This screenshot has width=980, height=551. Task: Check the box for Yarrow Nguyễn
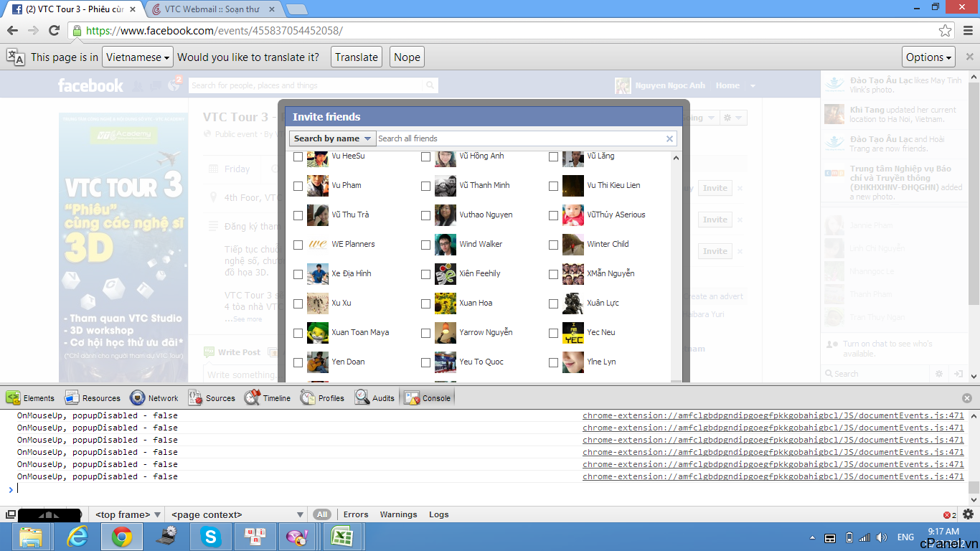click(426, 333)
